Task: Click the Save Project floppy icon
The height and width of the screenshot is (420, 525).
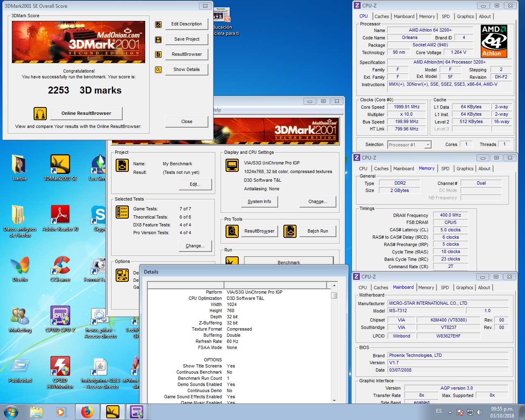Action: point(158,39)
